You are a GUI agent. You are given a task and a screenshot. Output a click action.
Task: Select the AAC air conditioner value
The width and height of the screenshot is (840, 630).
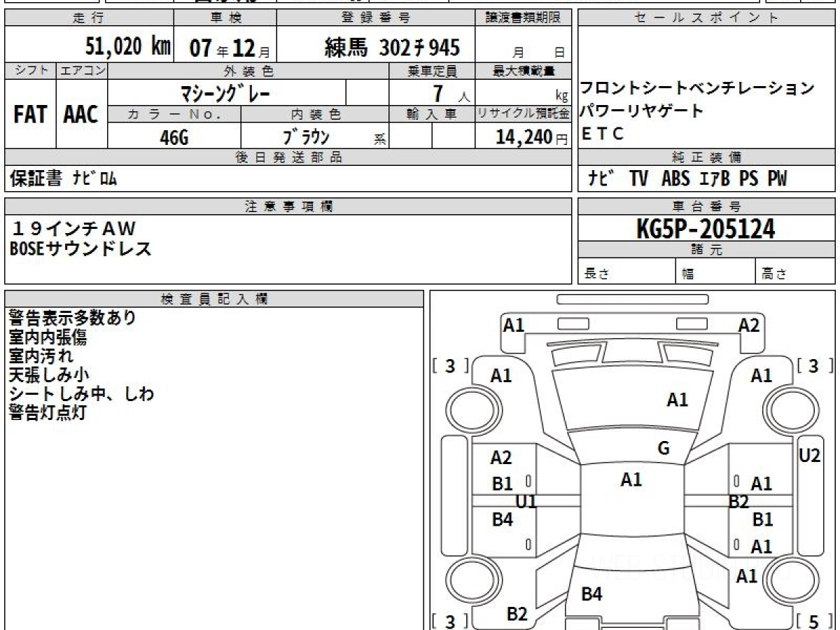pos(81,114)
